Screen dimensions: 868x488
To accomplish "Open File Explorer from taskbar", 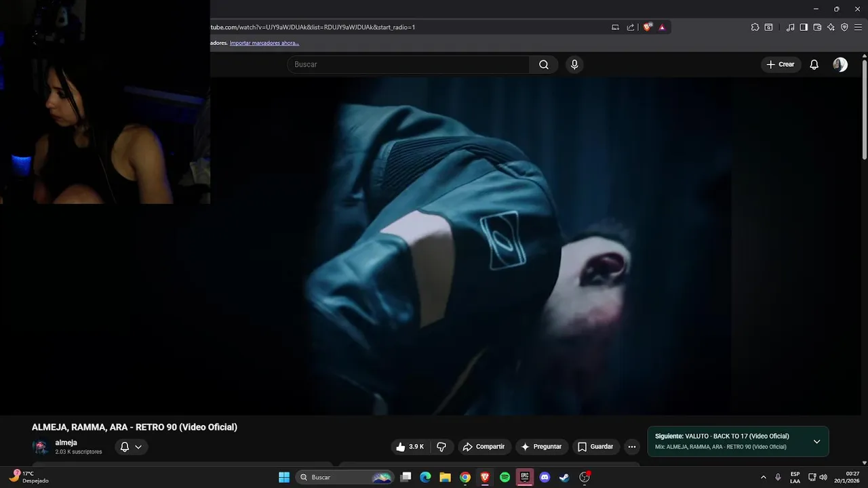I will 445,477.
